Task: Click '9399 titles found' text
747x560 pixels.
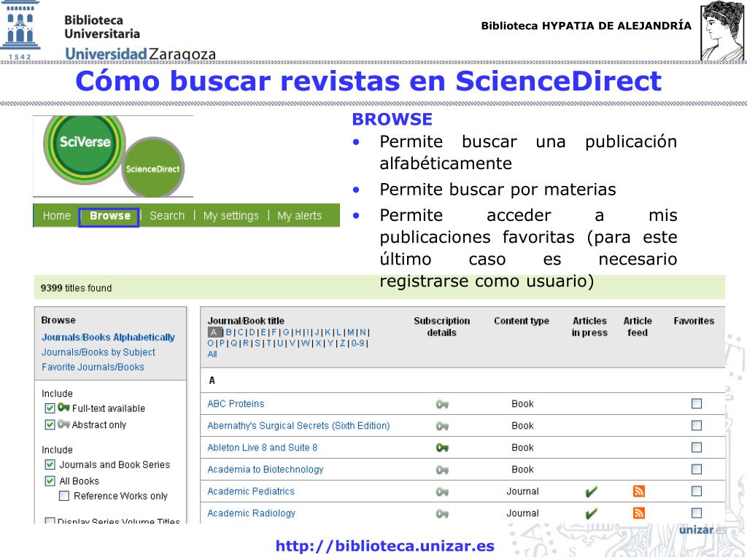Action: tap(76, 288)
